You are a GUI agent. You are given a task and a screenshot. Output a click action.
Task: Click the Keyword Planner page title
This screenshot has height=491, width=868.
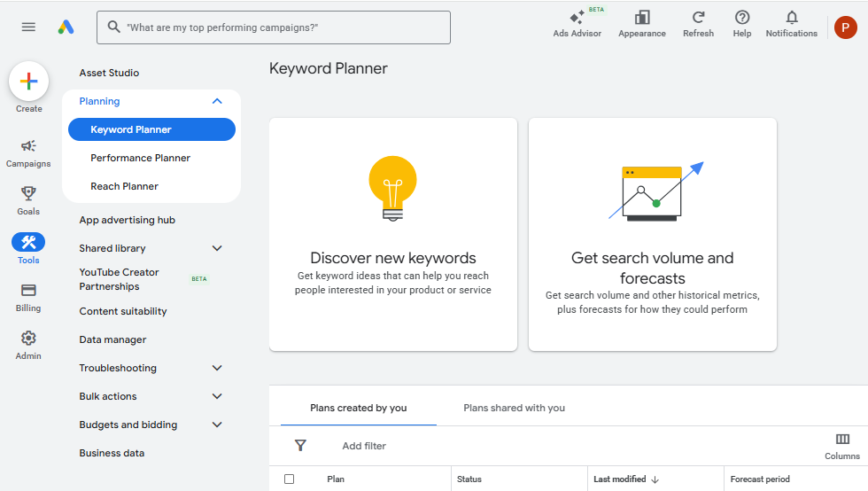[329, 68]
